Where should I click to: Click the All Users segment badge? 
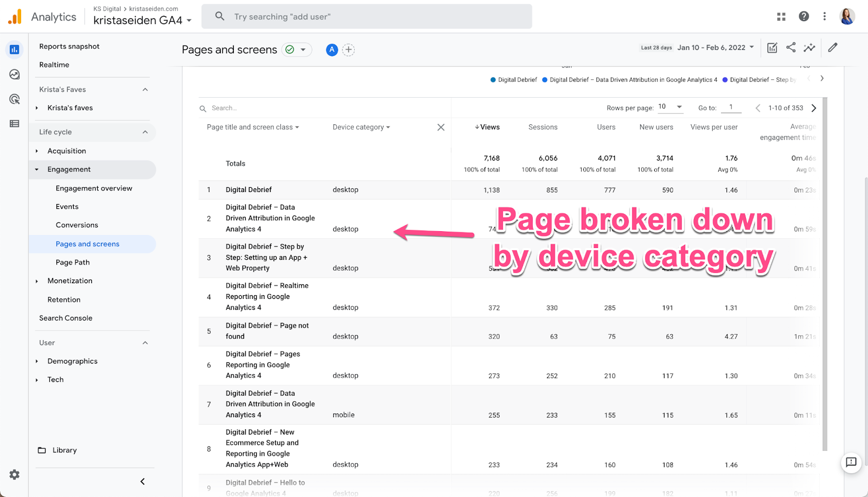[332, 50]
